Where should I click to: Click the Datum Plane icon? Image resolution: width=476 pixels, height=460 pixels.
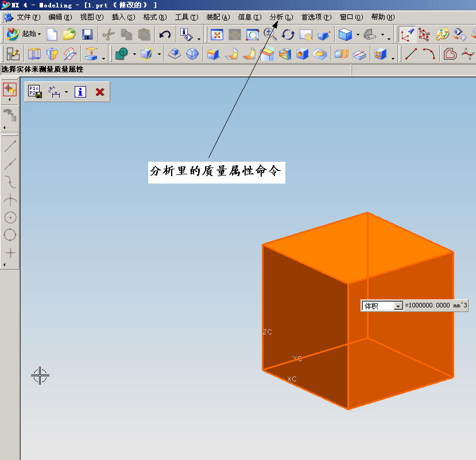[91, 54]
